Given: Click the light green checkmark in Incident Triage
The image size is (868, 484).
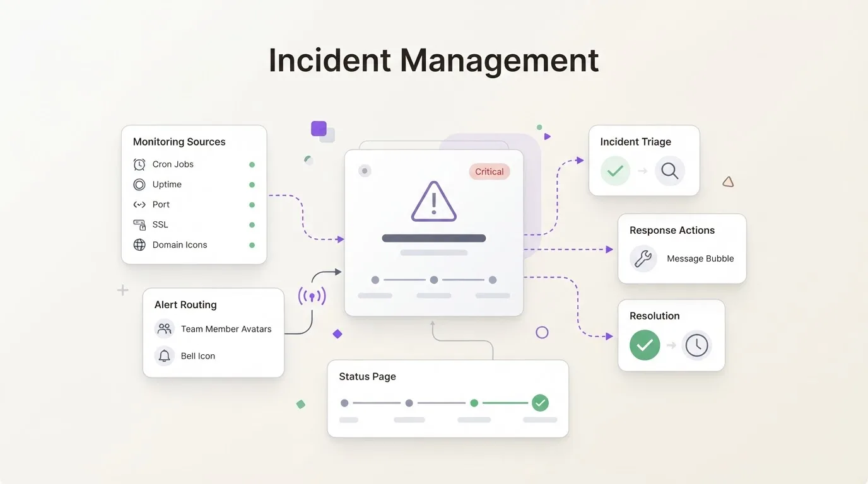Looking at the screenshot, I should click(615, 171).
